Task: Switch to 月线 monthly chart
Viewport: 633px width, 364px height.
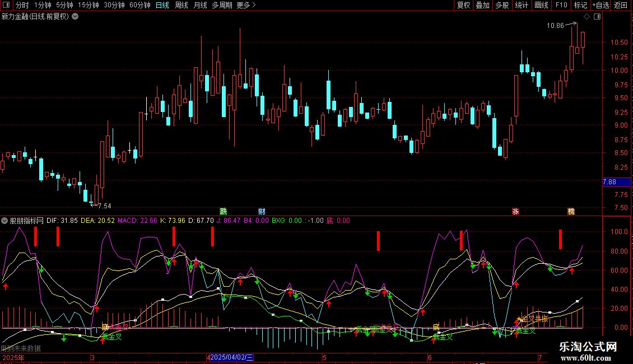Action: click(200, 5)
